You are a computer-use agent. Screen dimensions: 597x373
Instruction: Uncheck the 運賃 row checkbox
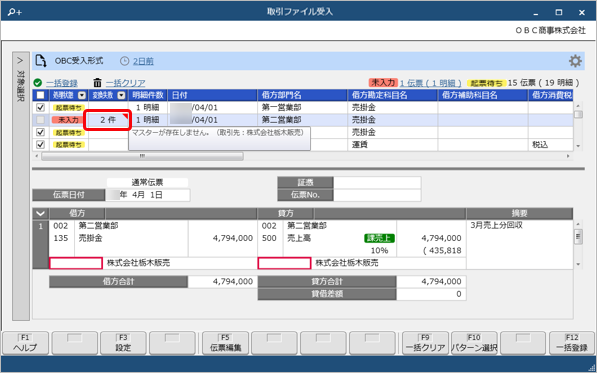click(40, 145)
